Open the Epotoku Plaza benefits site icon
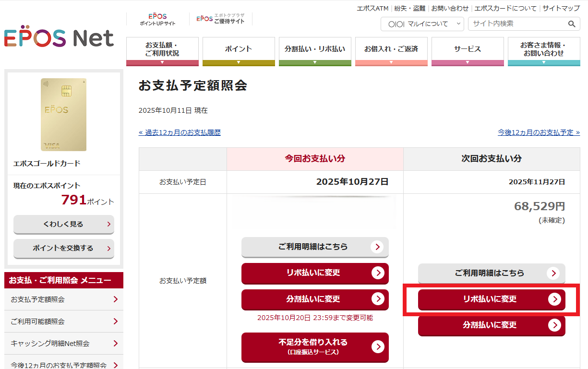The height and width of the screenshot is (369, 588). [220, 19]
